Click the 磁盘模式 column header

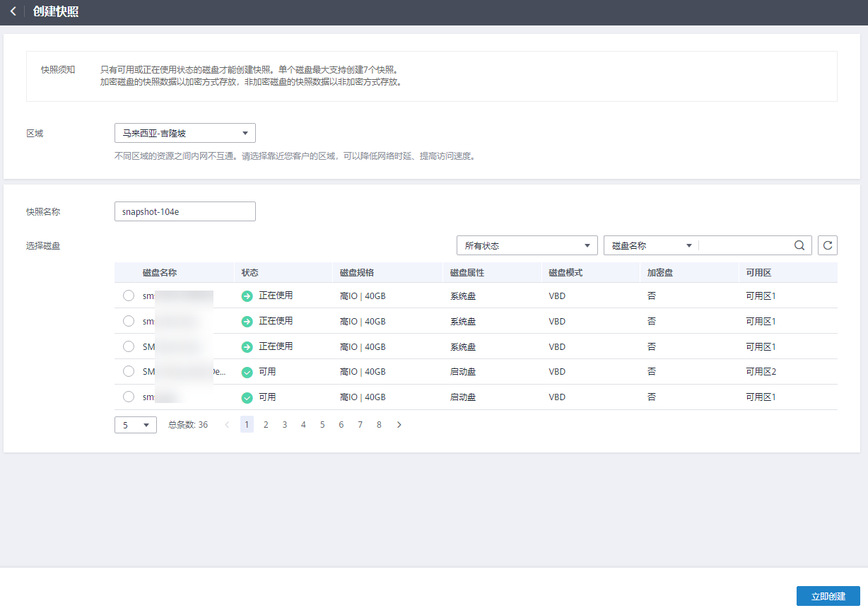[565, 272]
